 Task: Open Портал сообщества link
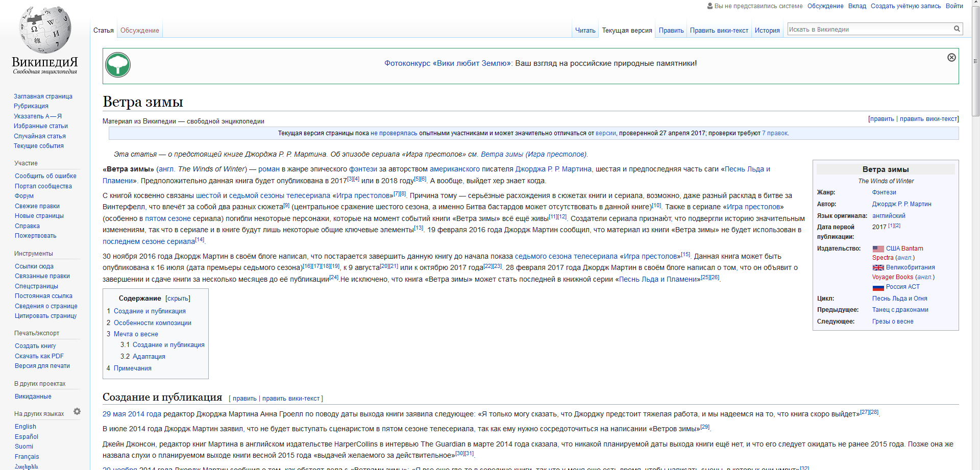click(43, 186)
